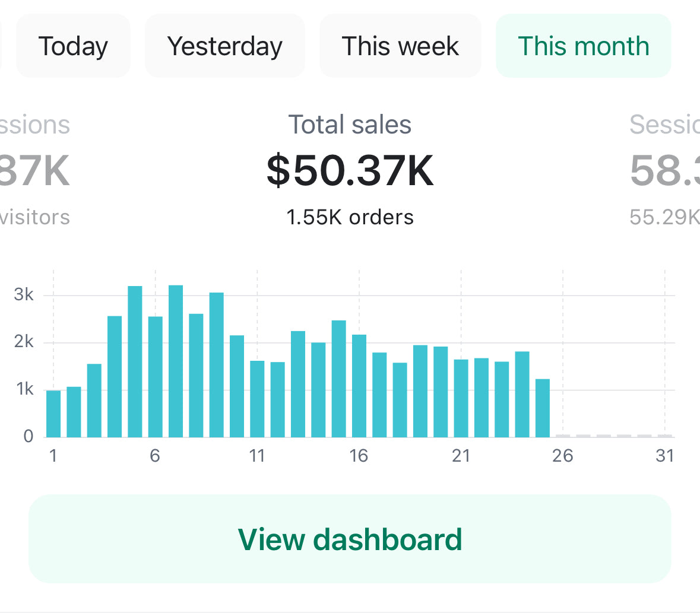Switch to the Yesterday tab
Screen dimensions: 700x613
[x=225, y=46]
